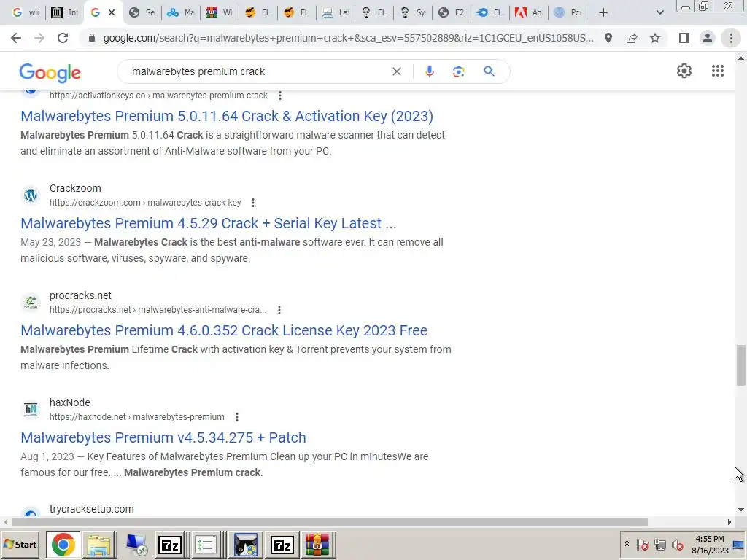
Task: Open WinRAR from the taskbar
Action: [x=317, y=545]
